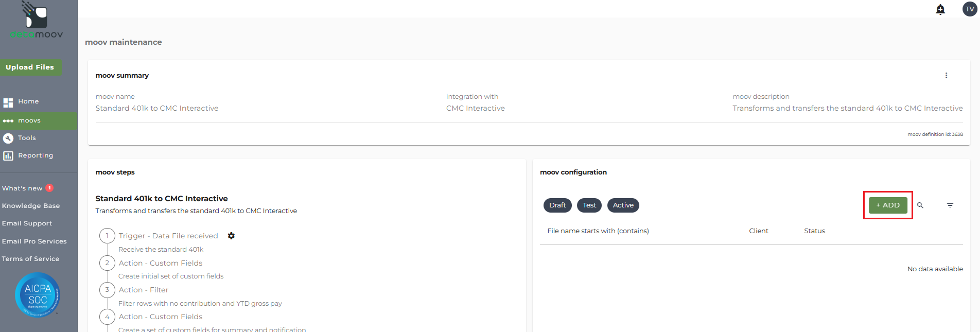Click the AICPA SOC badge
Image resolution: width=980 pixels, height=332 pixels.
tap(38, 295)
